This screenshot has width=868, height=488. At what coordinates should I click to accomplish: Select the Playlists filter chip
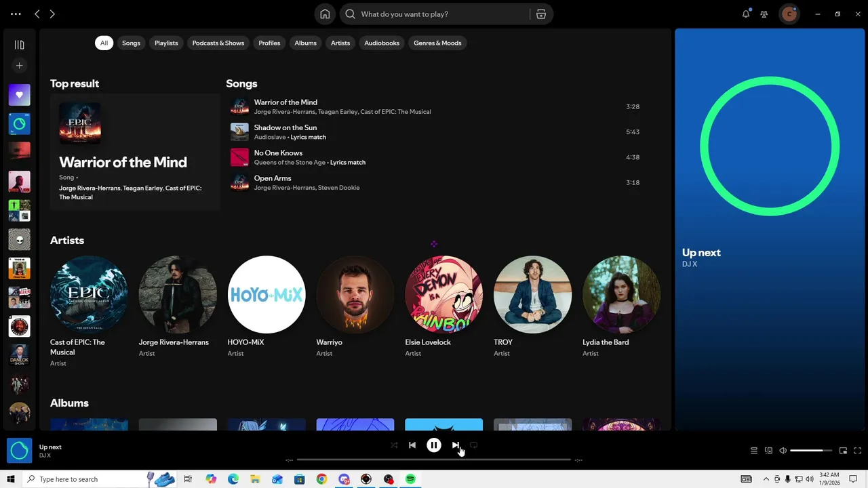(166, 43)
